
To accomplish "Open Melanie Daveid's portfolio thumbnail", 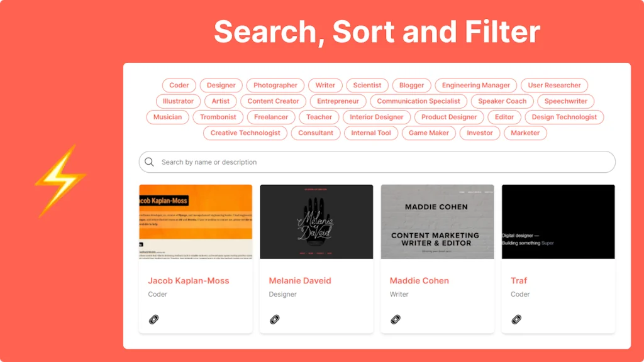I will [316, 221].
